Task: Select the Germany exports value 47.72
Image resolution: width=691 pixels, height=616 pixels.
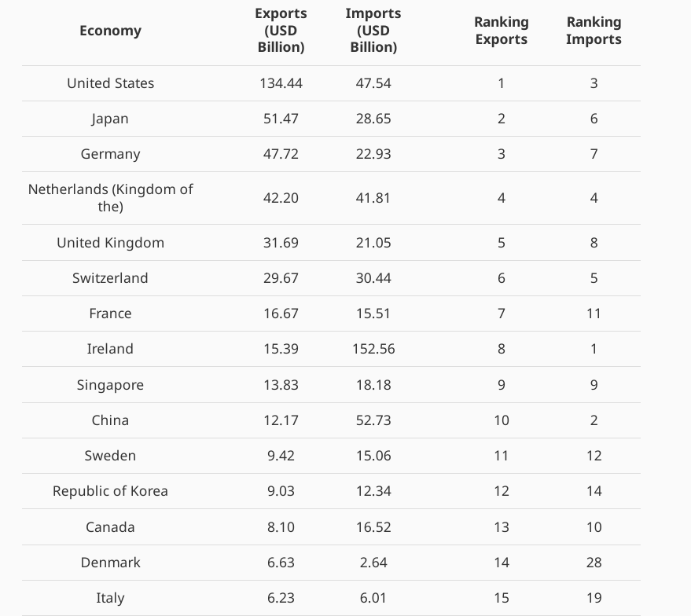Action: coord(281,154)
